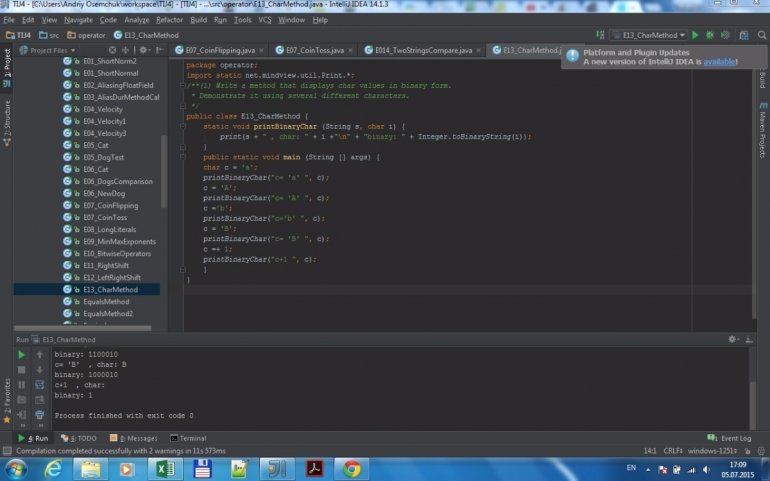Select E08_LongLiterals in the project tree
This screenshot has height=481, width=770.
pyautogui.click(x=108, y=229)
